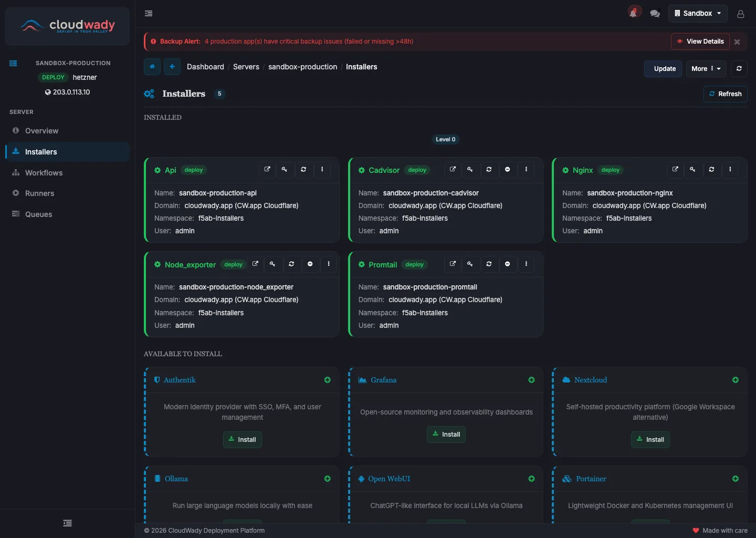Click the Grafana card title
The width and height of the screenshot is (756, 538).
click(384, 380)
